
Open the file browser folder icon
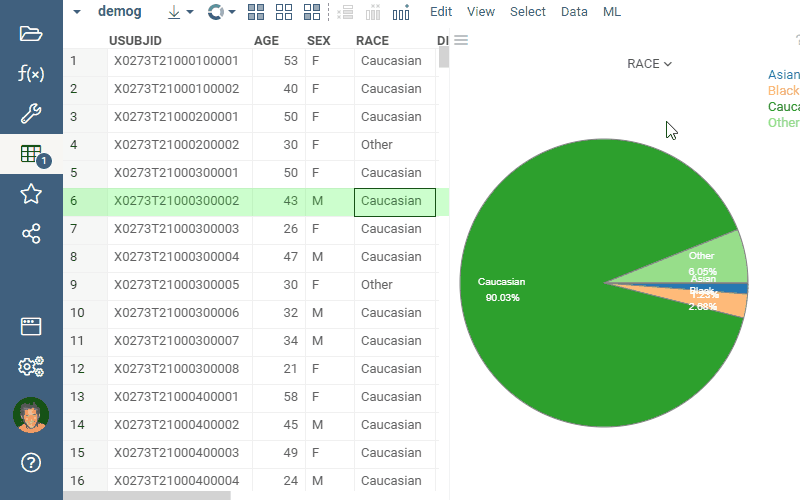[31, 33]
